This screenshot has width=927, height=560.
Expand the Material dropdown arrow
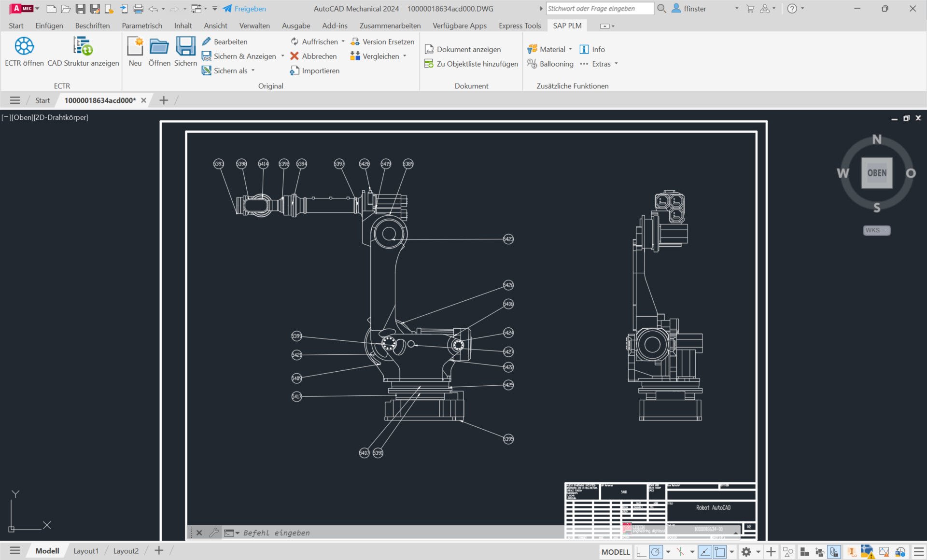click(x=570, y=49)
